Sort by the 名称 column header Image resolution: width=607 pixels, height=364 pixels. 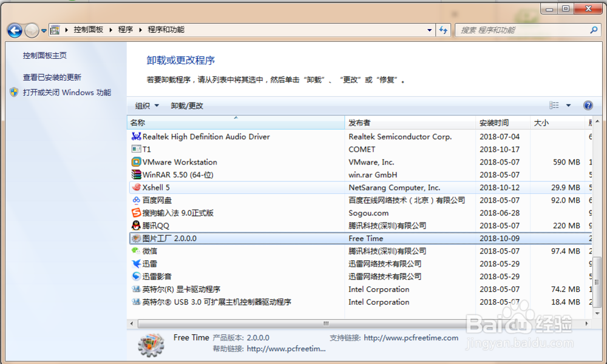(x=236, y=123)
